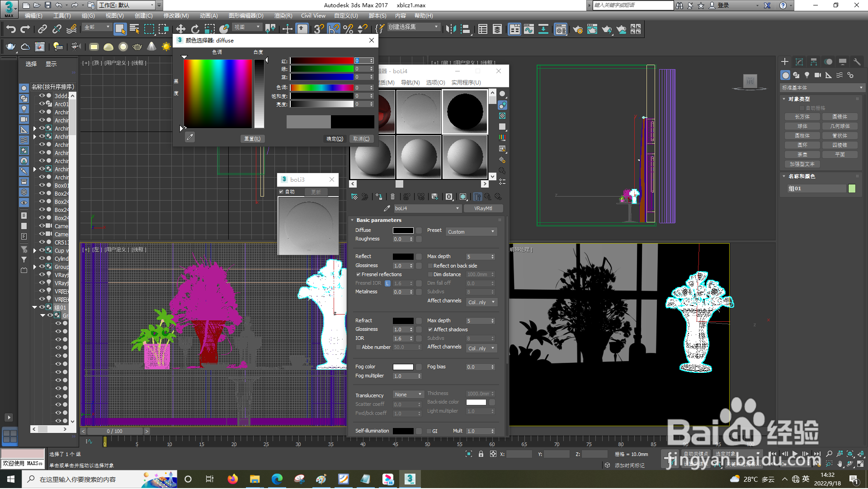Open Reflect Affect channels dropdown
Viewport: 868px width, 489px height.
coord(481,302)
